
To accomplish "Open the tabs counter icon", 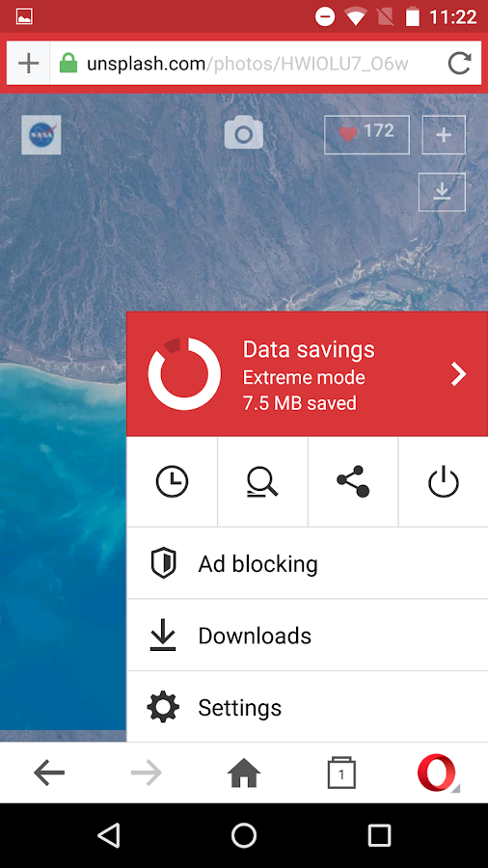I will click(x=341, y=773).
